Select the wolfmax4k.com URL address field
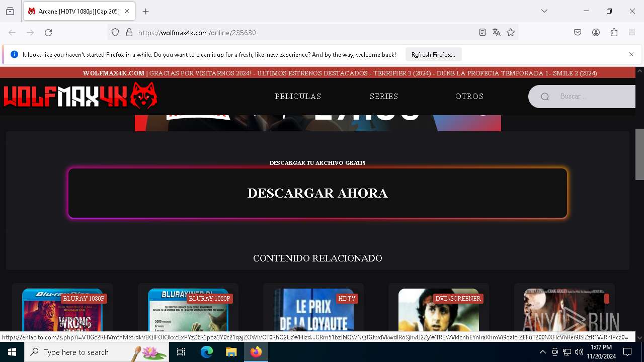 point(302,33)
